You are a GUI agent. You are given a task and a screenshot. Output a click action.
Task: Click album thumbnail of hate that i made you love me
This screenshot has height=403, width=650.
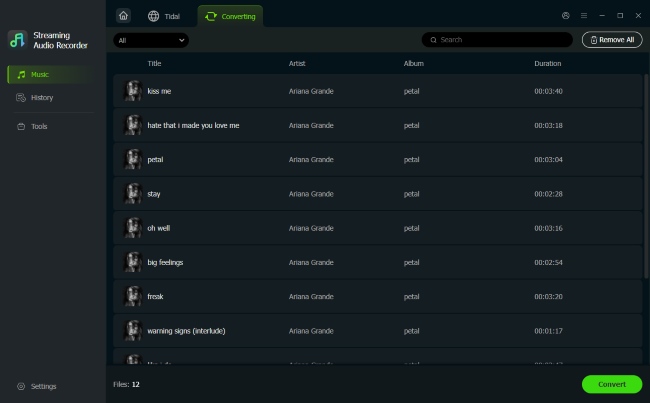[133, 125]
